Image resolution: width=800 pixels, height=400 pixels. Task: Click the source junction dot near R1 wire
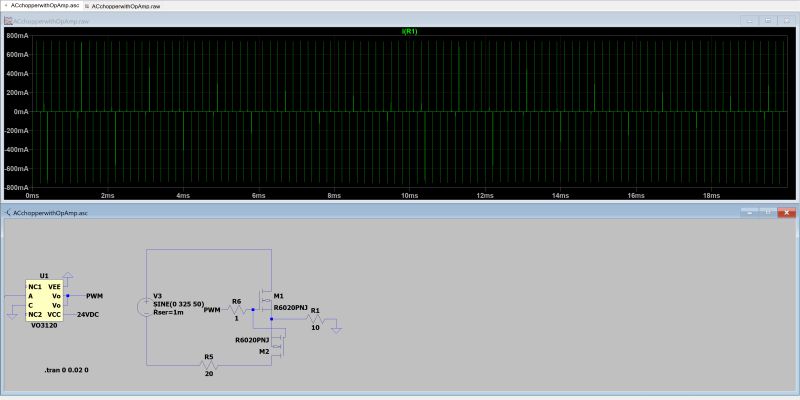[271, 318]
